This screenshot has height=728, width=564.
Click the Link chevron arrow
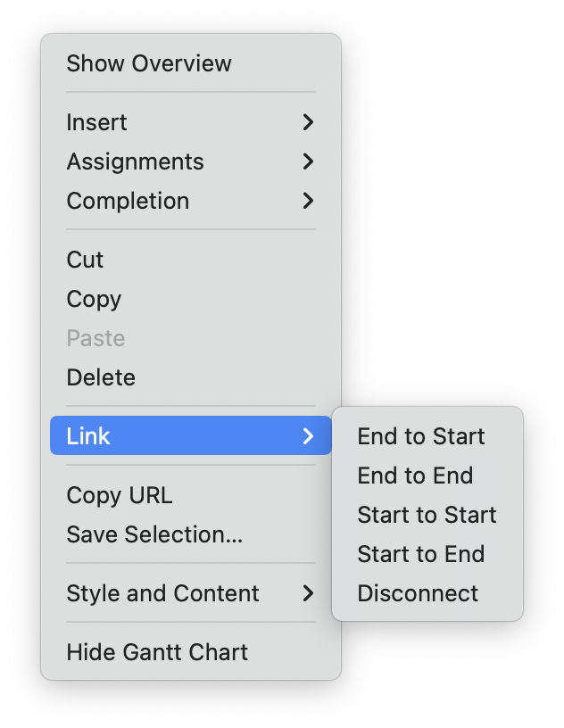click(x=308, y=436)
